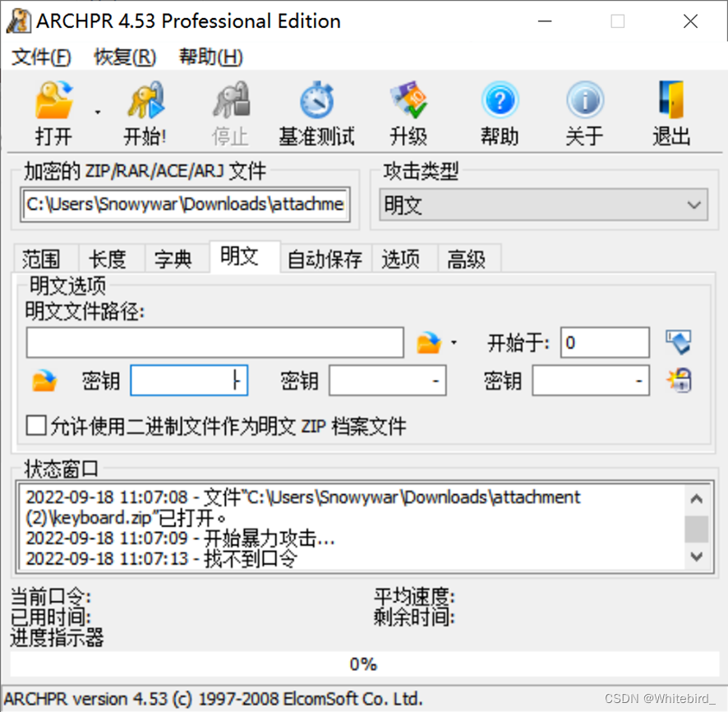
Task: Click the 明文文件路径 input field
Action: tap(215, 343)
